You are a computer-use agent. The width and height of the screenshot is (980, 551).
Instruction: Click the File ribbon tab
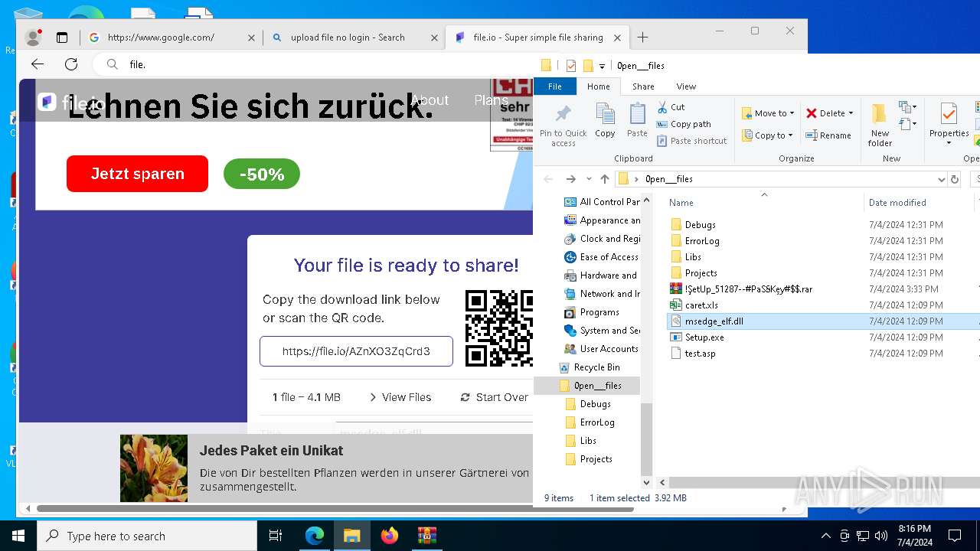[555, 86]
